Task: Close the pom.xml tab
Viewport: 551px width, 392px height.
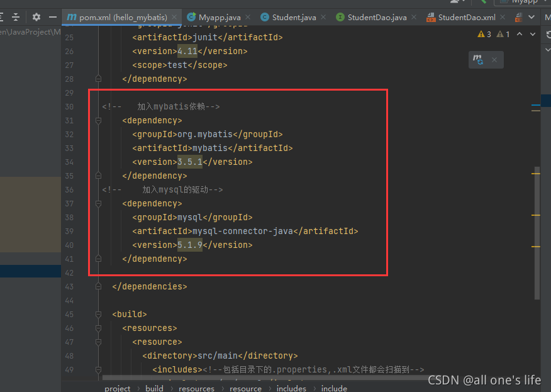Action: point(174,17)
